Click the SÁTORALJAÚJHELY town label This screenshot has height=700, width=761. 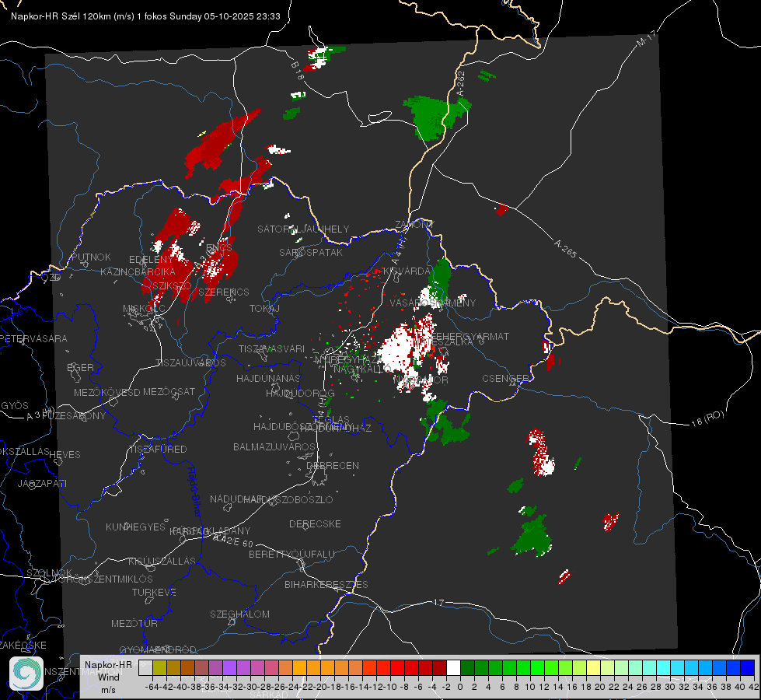pos(303,229)
